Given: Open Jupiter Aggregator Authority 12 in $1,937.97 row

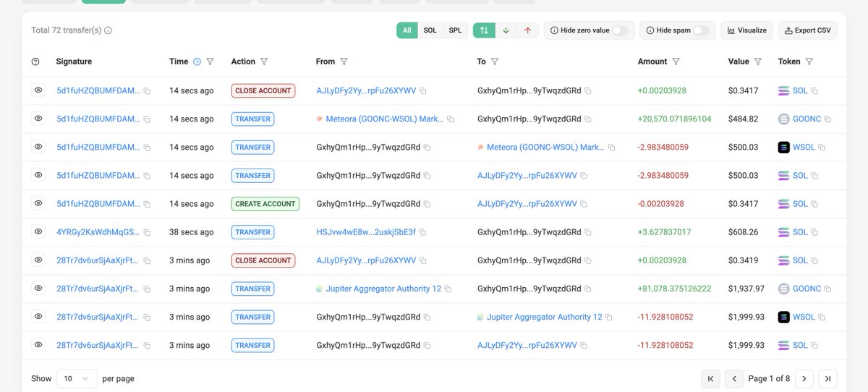Looking at the screenshot, I should click(383, 289).
